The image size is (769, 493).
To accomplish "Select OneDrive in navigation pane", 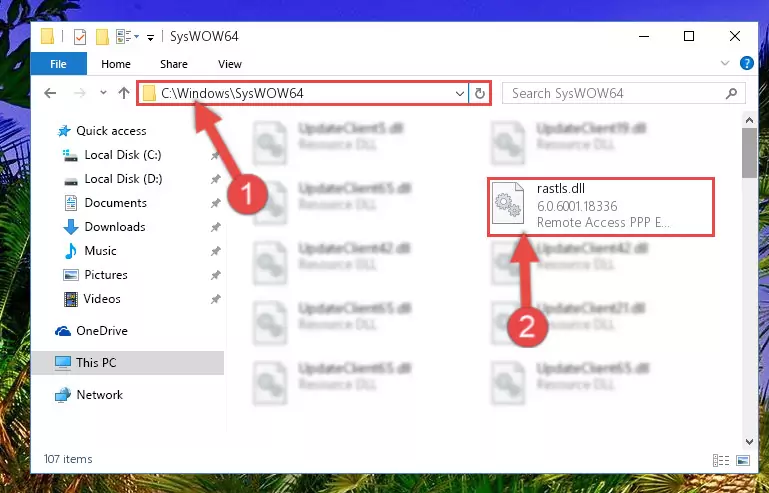I will pyautogui.click(x=102, y=331).
